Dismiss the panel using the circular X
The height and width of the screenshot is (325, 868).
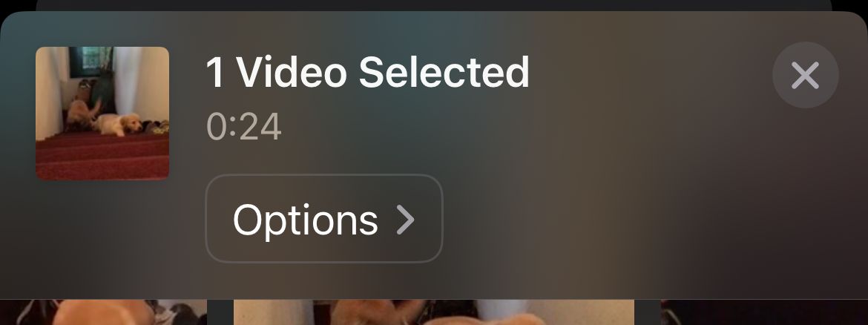806,75
